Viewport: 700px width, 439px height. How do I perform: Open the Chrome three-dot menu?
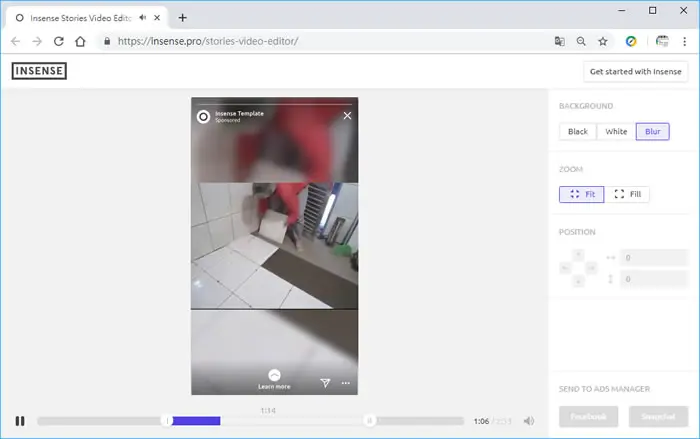tap(684, 42)
